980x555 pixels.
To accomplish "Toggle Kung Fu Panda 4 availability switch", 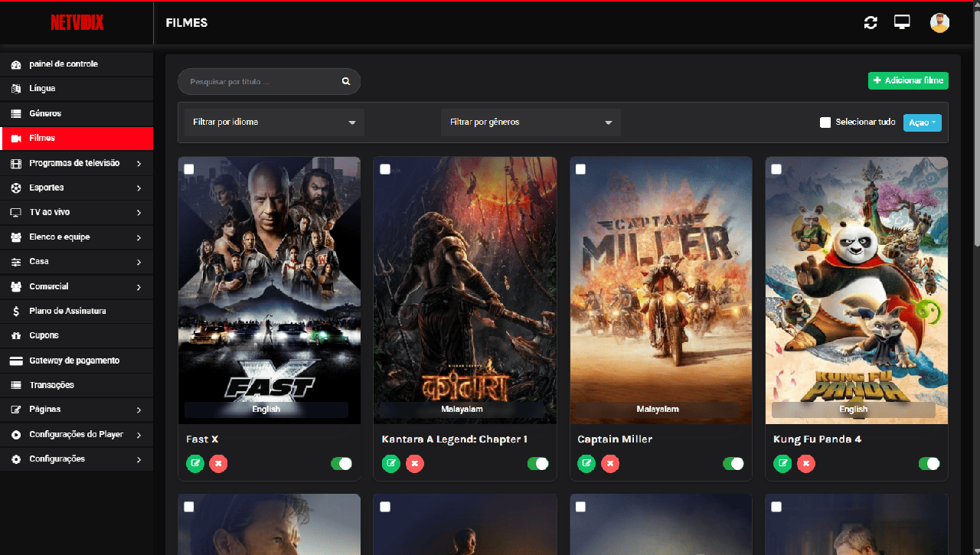I will click(929, 463).
